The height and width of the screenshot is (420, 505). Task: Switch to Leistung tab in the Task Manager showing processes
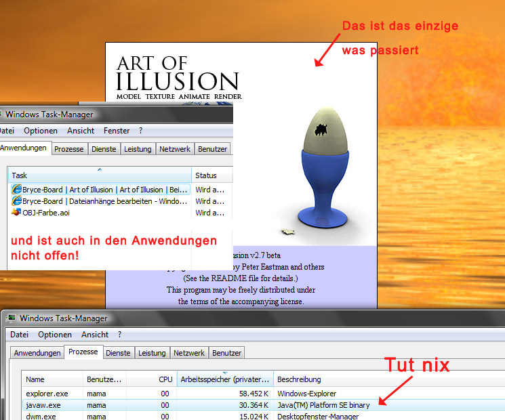(152, 353)
